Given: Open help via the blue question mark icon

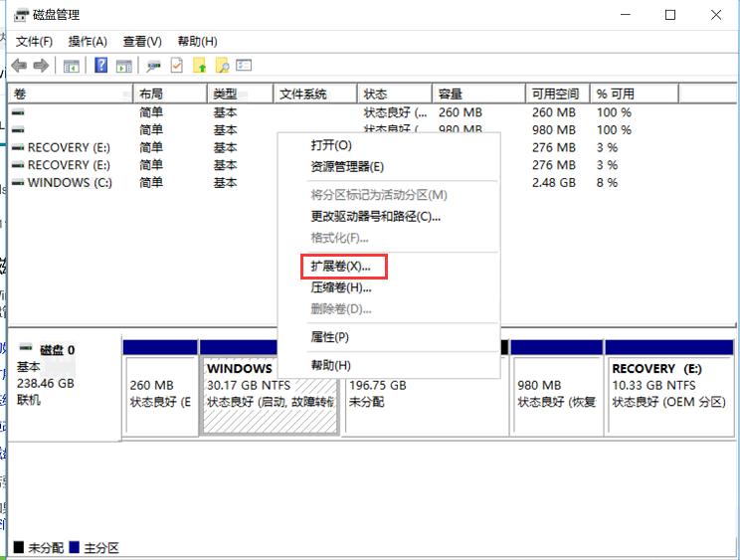Looking at the screenshot, I should [101, 65].
